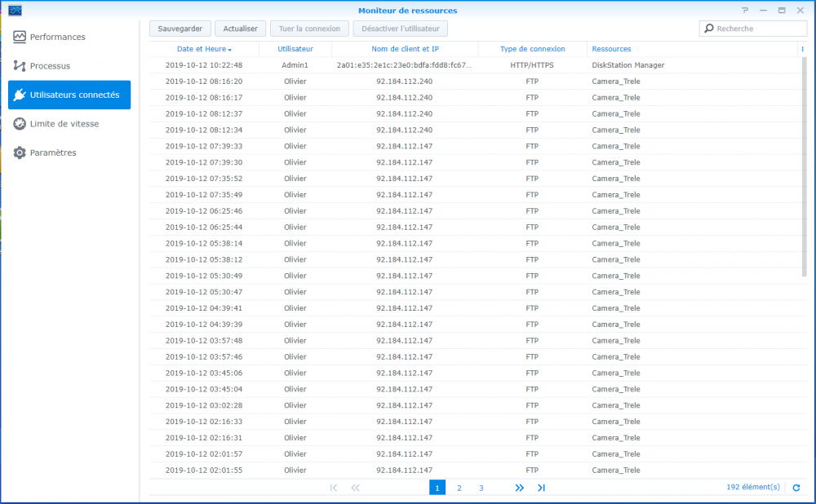This screenshot has height=504, width=816.
Task: Go to next pages double-arrow icon
Action: [519, 488]
